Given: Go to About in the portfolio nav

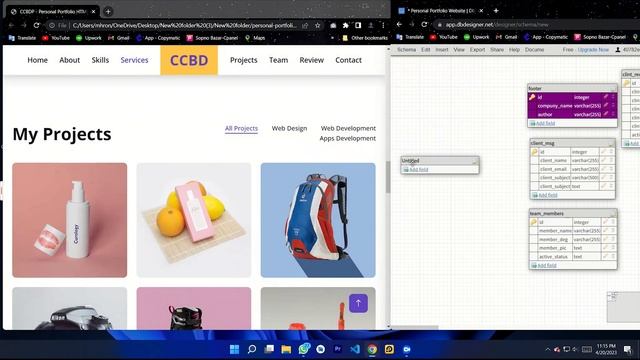Looking at the screenshot, I should click(x=70, y=60).
